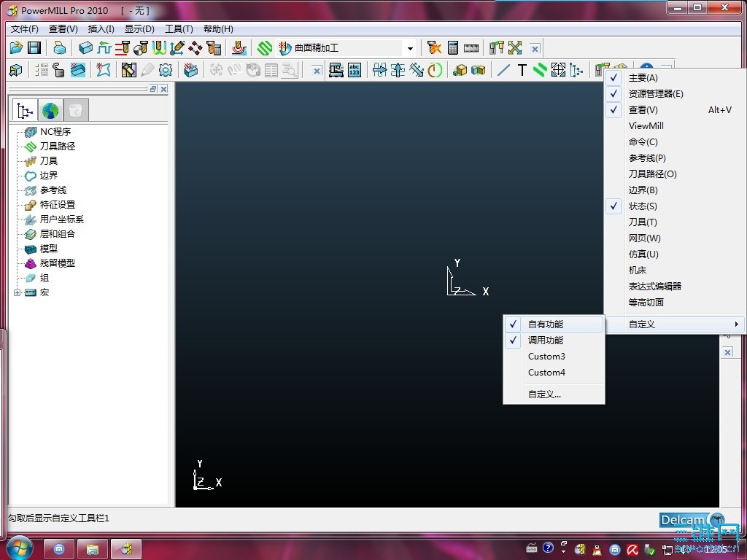Click the T text tool icon

522,71
